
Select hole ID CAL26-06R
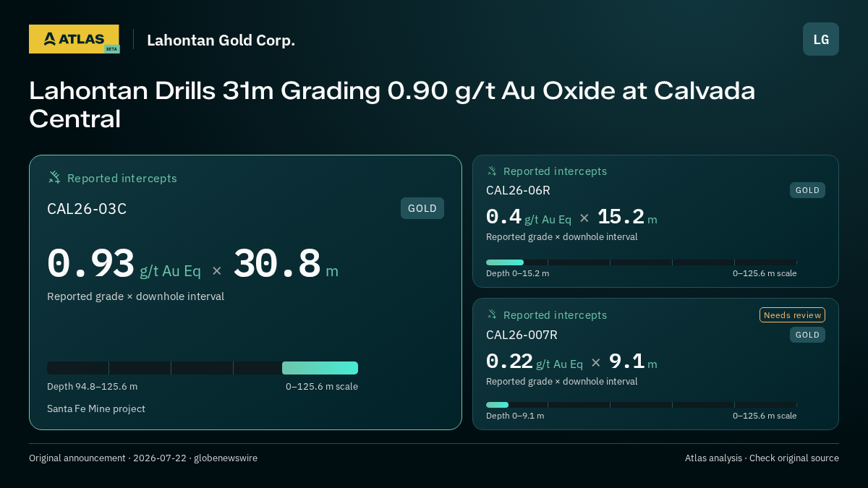518,190
